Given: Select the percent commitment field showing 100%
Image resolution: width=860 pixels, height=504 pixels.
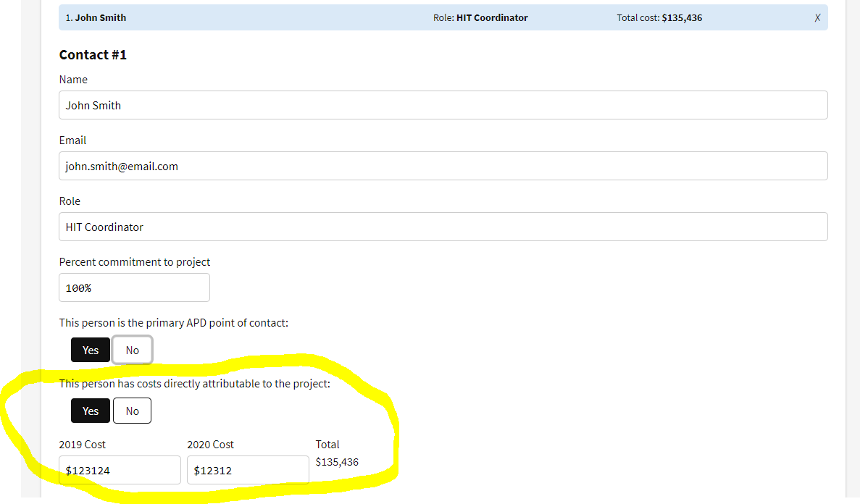Looking at the screenshot, I should 134,287.
